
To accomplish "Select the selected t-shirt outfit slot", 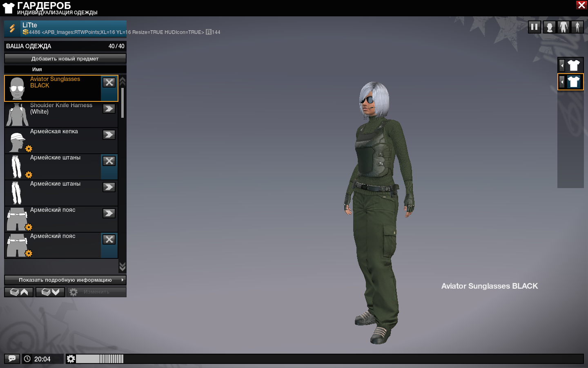I will click(574, 82).
